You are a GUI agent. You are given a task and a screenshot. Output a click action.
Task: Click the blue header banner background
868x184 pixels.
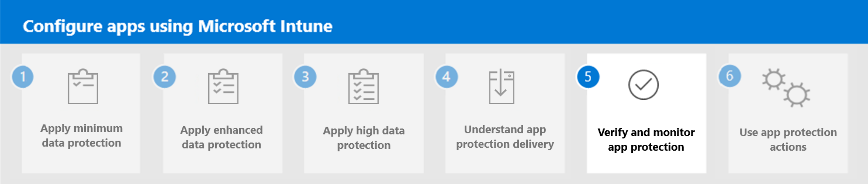[x=573, y=22]
